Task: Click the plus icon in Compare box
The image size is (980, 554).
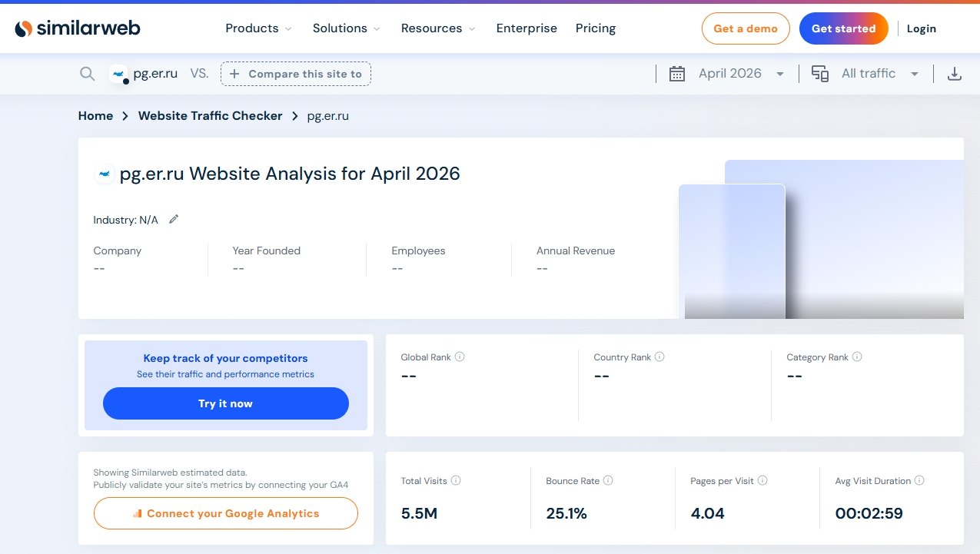Action: pos(234,74)
